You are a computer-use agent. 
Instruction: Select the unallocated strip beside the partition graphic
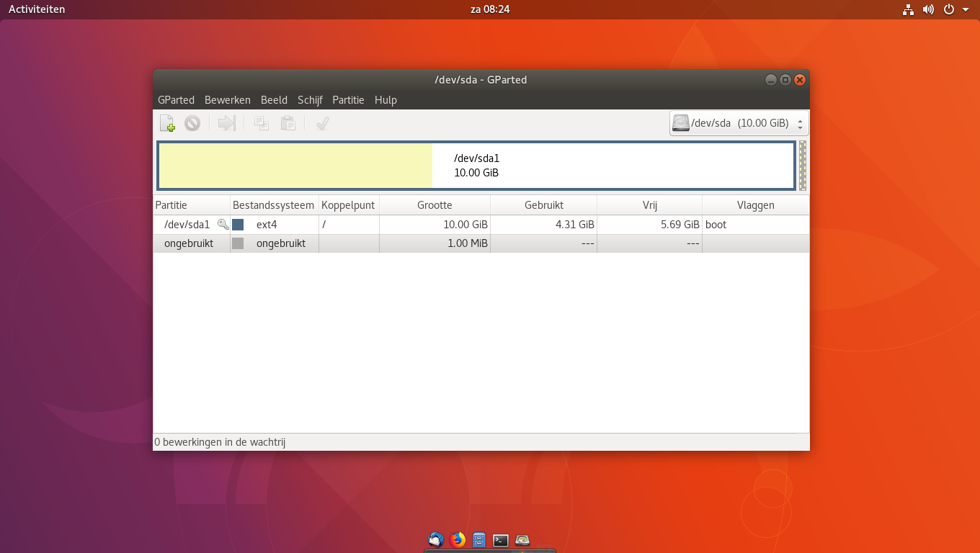803,166
